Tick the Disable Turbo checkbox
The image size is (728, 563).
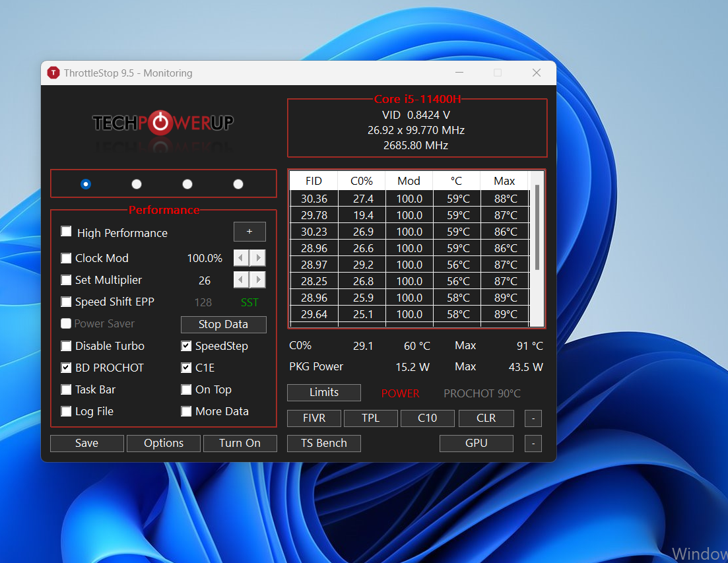tap(66, 346)
